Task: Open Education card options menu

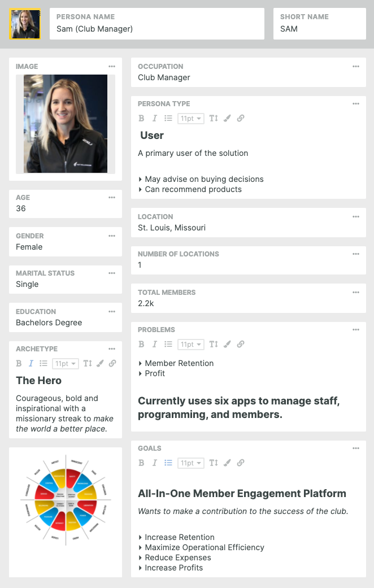Action: pos(112,312)
